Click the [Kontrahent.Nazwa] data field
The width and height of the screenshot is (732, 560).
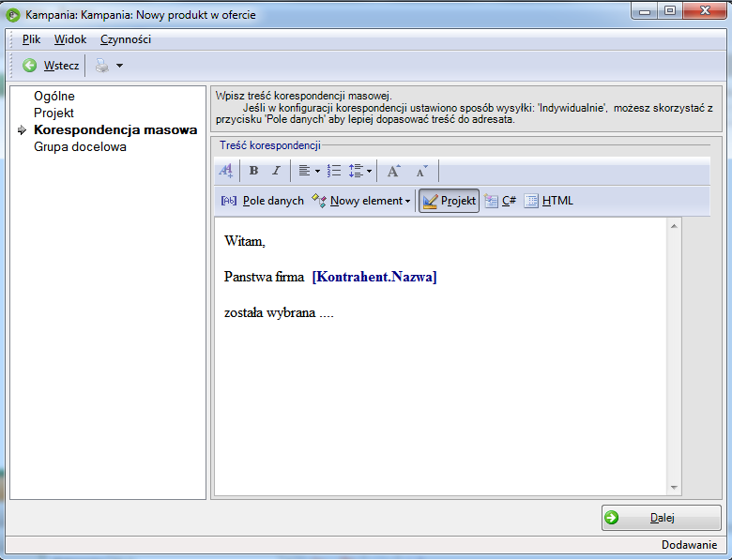point(374,277)
